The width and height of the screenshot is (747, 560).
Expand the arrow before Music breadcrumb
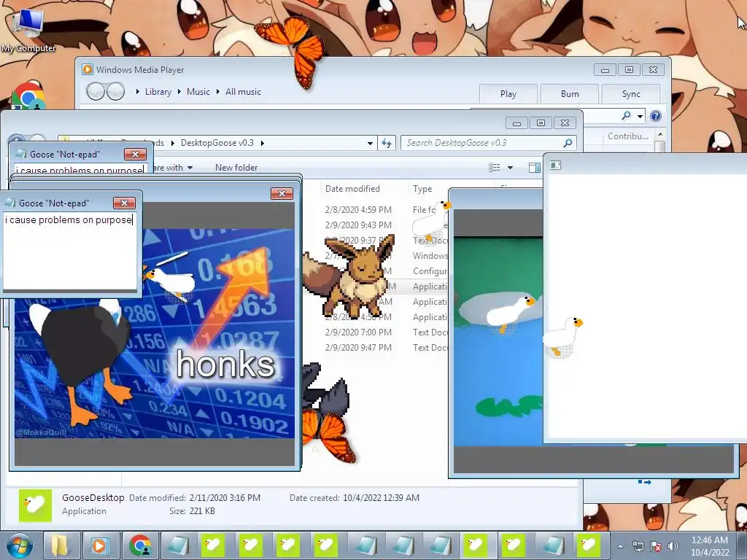[x=179, y=91]
